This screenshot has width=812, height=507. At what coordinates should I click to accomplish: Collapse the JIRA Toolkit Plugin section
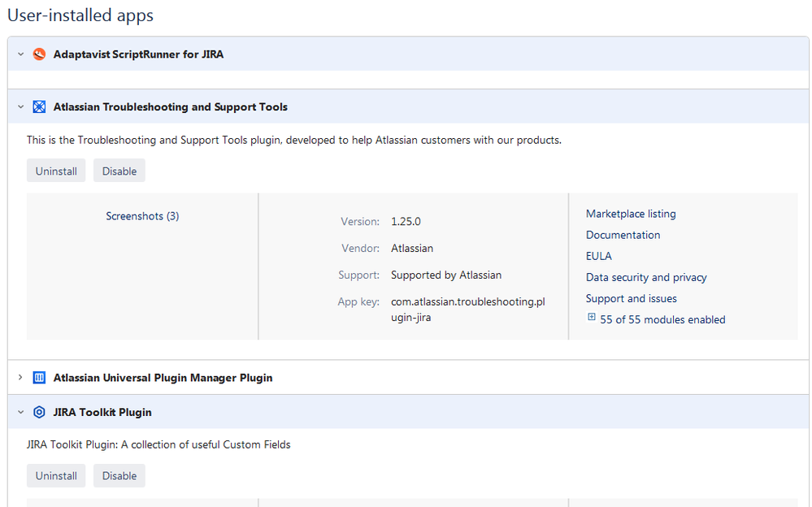coord(20,412)
